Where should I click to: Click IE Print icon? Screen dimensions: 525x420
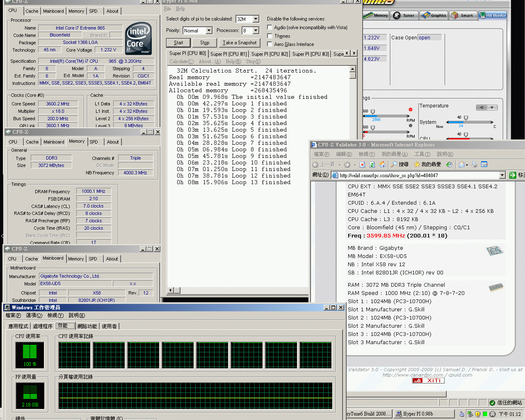click(x=475, y=164)
